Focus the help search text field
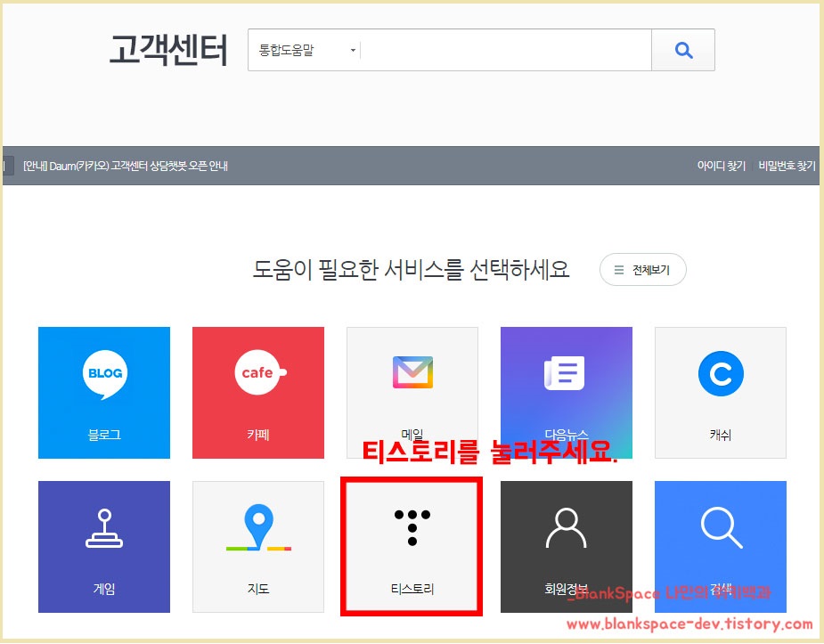Viewport: 824px width, 644px height. click(506, 50)
